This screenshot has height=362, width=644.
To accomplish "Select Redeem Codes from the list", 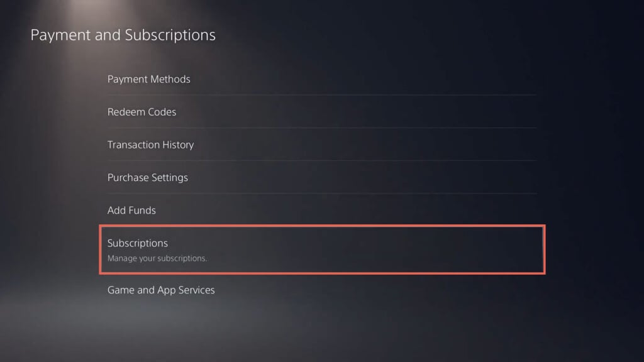I will click(x=142, y=112).
